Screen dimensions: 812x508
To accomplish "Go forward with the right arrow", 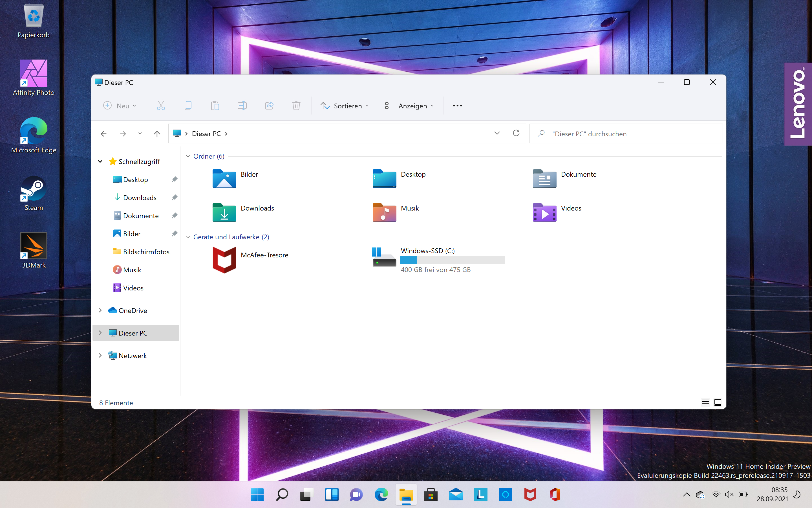I will [123, 134].
